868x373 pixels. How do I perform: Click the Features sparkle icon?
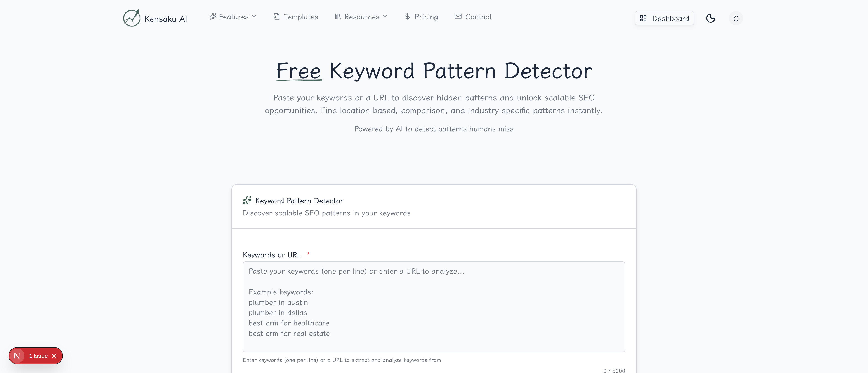[213, 17]
